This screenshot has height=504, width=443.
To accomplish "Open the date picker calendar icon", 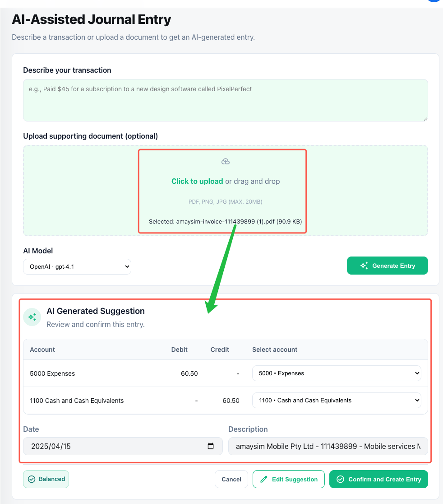I will tap(211, 446).
